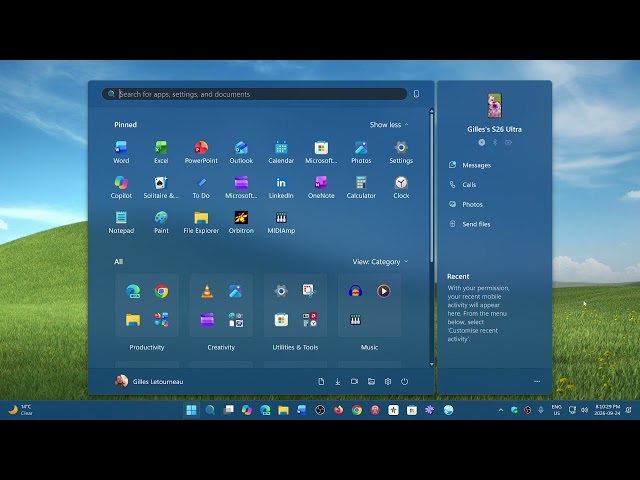
Task: Toggle the phone Bluetooth status icon
Action: 495,142
